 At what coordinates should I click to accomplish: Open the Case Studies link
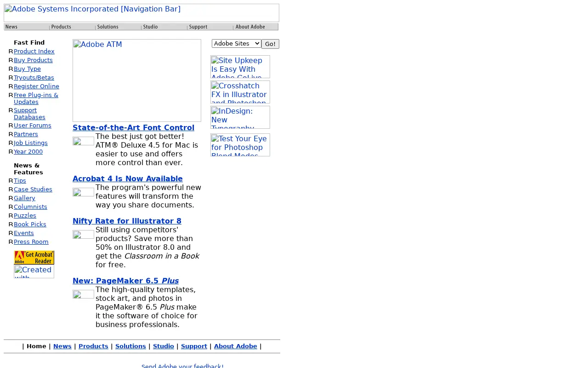coord(33,190)
